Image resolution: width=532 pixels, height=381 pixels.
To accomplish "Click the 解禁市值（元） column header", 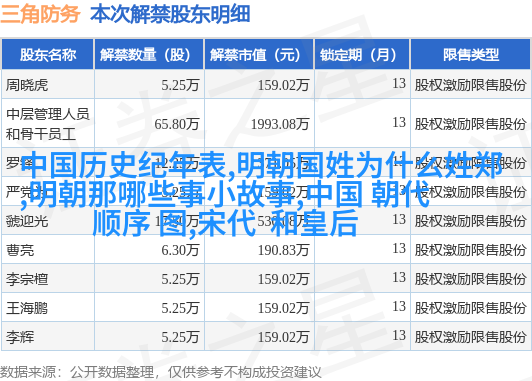I will click(259, 55).
